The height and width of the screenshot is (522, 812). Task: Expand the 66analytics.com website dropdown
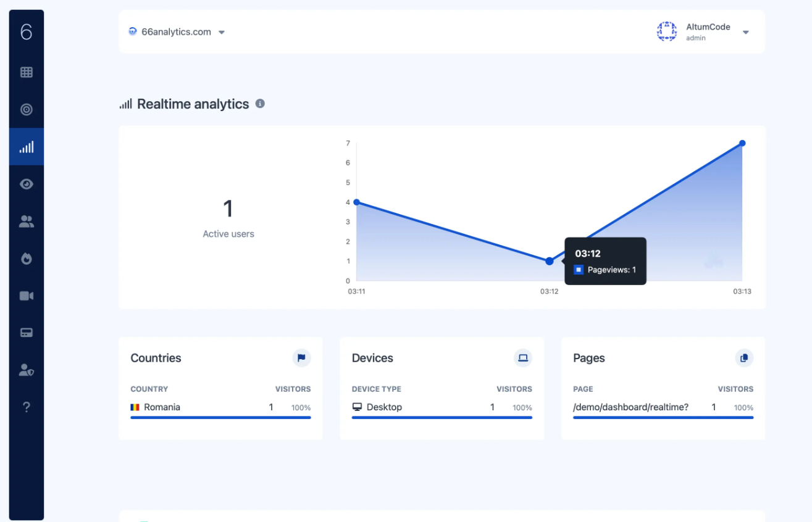point(177,32)
